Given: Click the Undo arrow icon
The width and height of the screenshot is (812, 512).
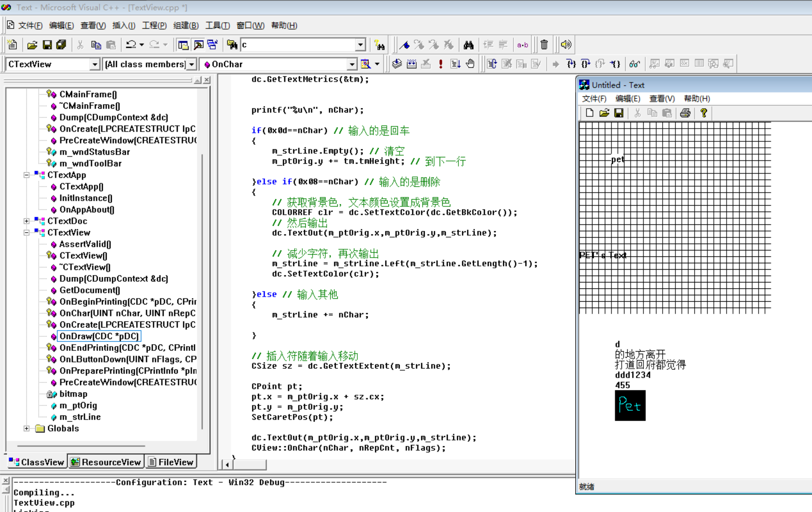Looking at the screenshot, I should coord(131,44).
